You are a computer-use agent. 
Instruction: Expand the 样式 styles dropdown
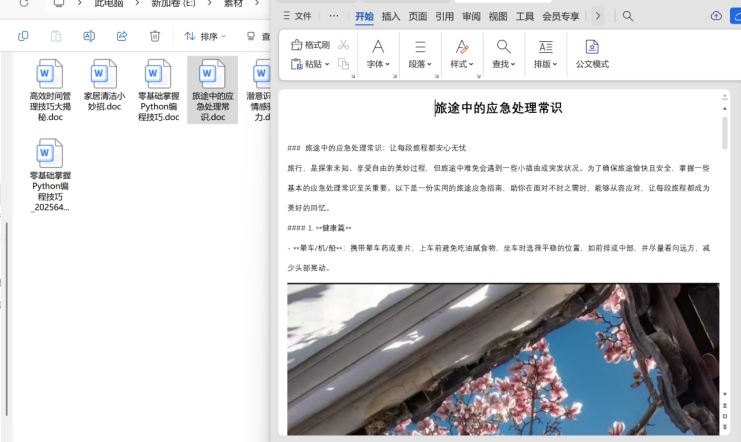point(461,54)
